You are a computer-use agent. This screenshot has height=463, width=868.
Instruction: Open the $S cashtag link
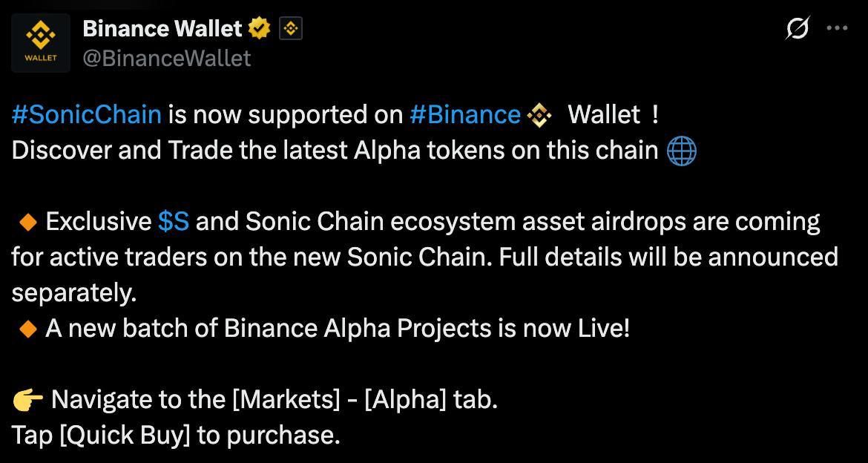pos(174,222)
